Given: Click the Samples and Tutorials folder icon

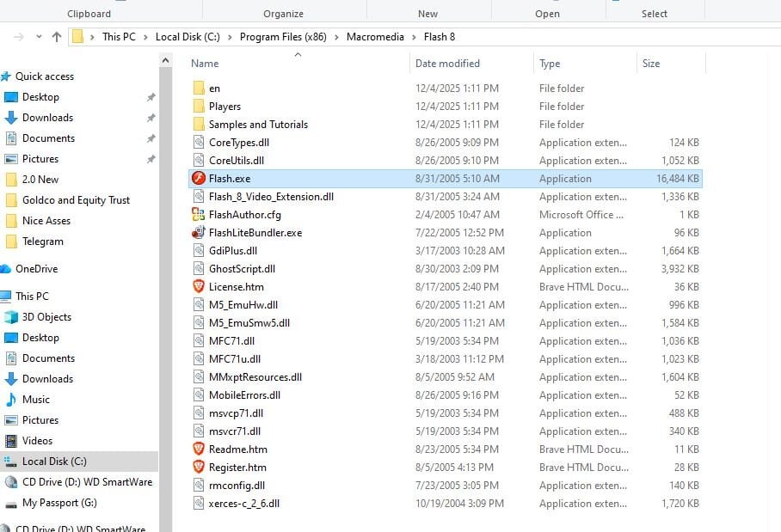Looking at the screenshot, I should 199,125.
